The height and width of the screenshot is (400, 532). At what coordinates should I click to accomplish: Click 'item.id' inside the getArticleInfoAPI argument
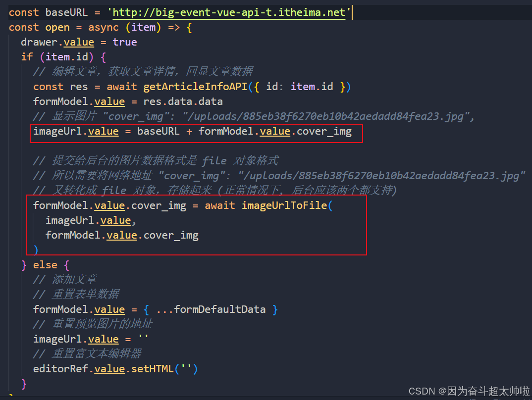coord(312,87)
